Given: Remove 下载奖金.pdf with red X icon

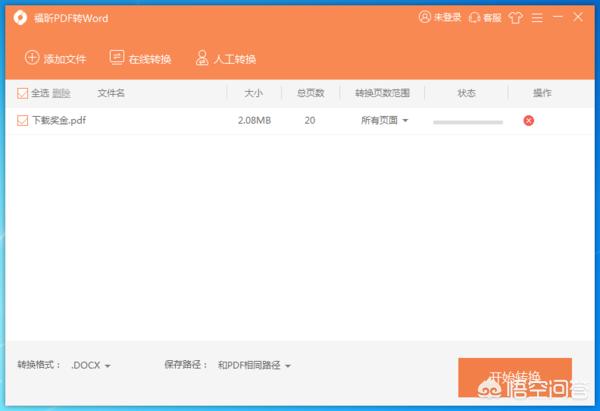Looking at the screenshot, I should (528, 120).
